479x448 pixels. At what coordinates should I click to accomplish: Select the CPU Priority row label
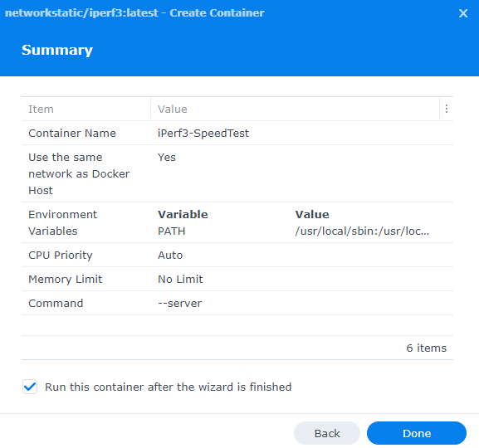click(x=61, y=255)
